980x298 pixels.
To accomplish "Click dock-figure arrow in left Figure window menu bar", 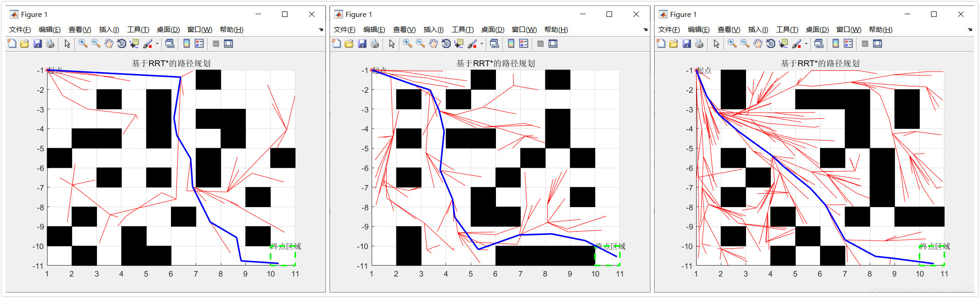I will coord(321,30).
